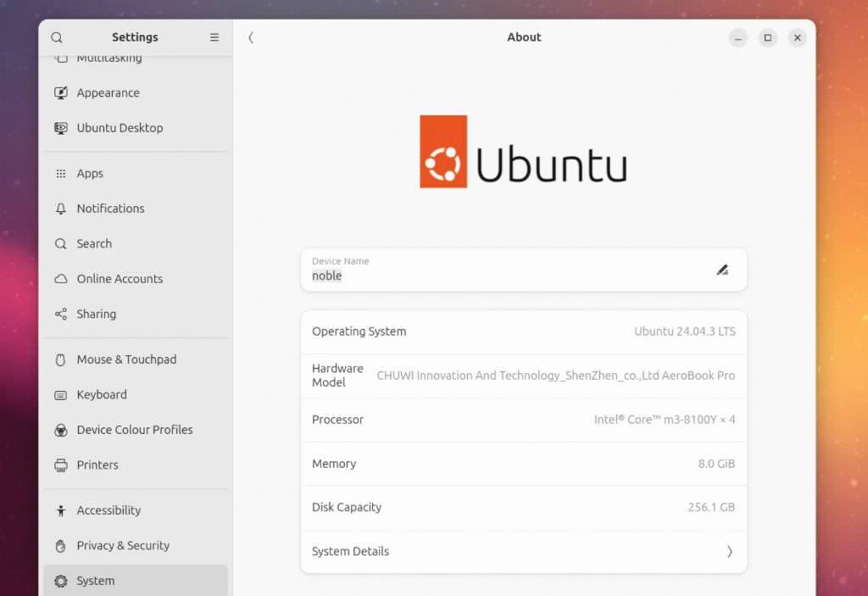Expand System Details with chevron arrow

tap(730, 551)
